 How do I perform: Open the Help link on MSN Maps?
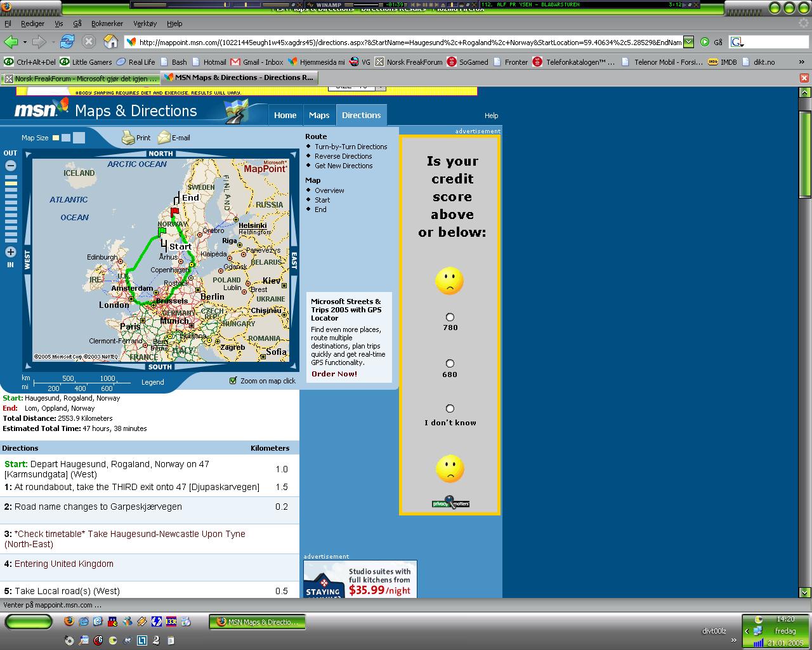tap(492, 116)
